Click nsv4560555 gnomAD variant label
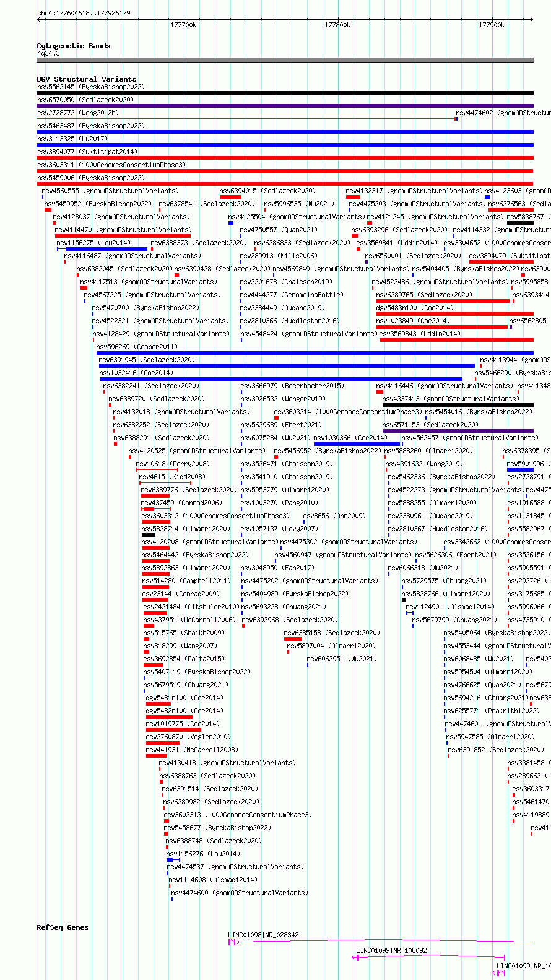Viewport: 551px width, 980px height. [110, 191]
